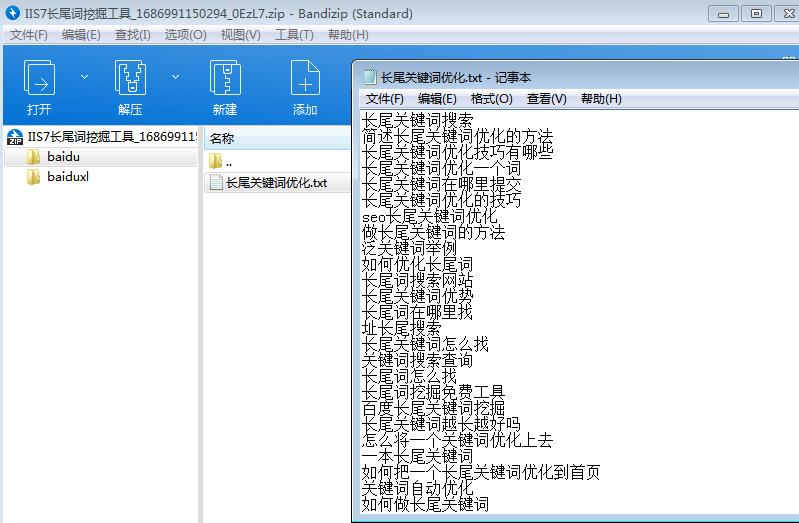
Task: Click line 'seo长尾关键词优化'
Action: [x=430, y=216]
